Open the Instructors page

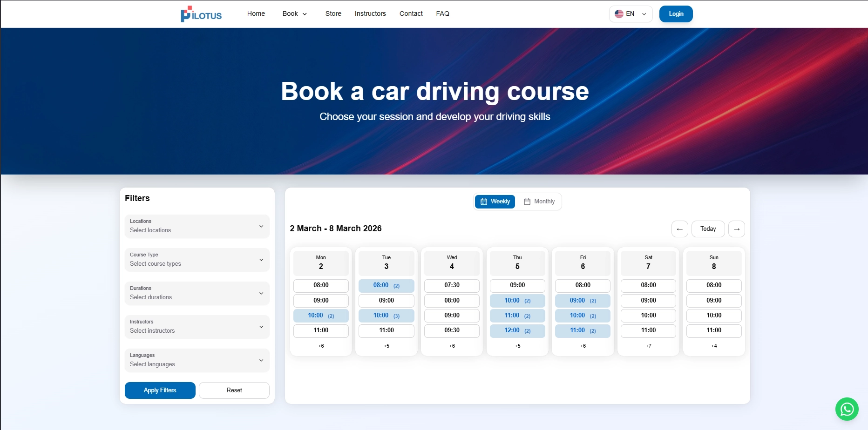tap(370, 13)
